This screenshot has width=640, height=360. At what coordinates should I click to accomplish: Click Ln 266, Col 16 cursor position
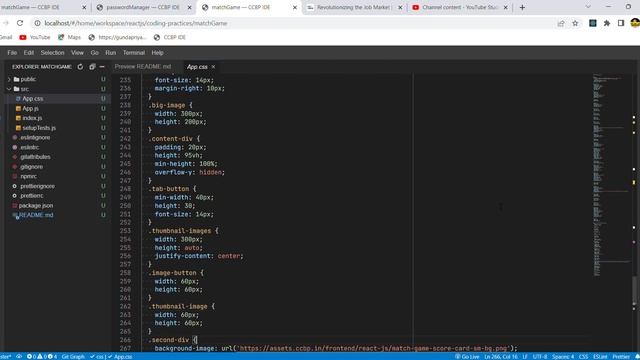click(501, 356)
